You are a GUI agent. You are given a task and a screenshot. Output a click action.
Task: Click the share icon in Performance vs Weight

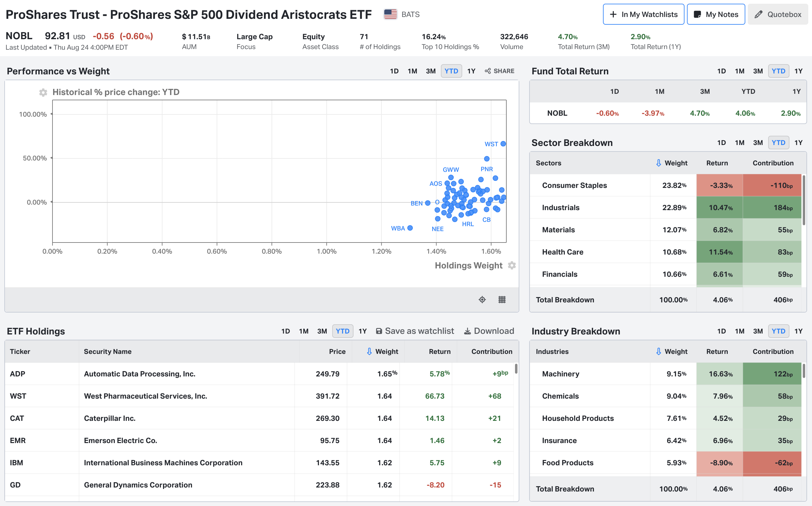[488, 71]
